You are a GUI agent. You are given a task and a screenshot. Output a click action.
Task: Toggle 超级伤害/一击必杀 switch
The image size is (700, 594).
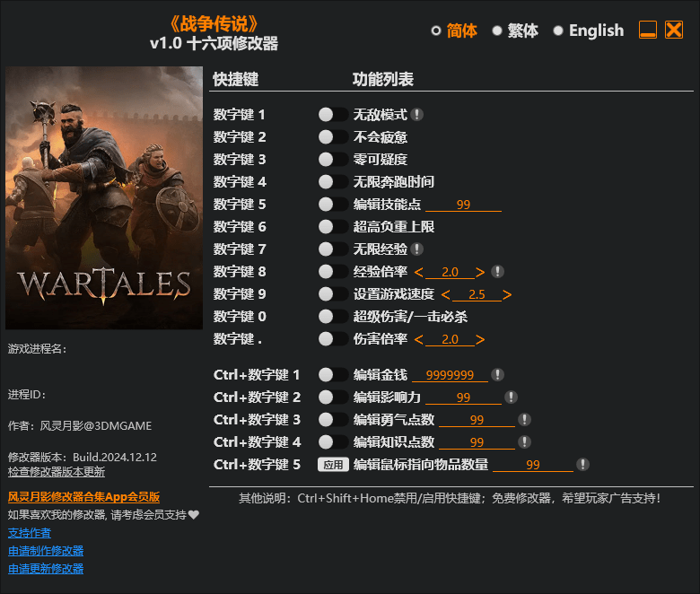pyautogui.click(x=333, y=317)
